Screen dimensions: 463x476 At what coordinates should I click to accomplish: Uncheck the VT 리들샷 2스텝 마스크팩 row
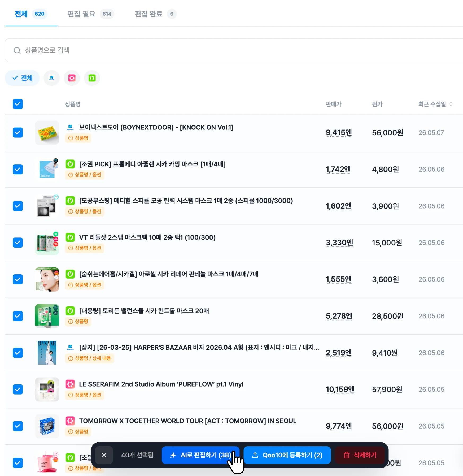tap(18, 243)
